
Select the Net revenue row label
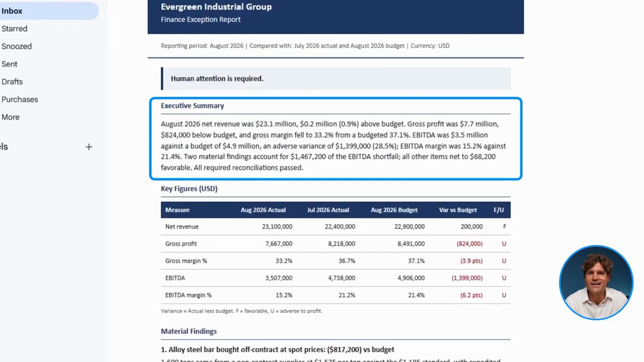click(x=182, y=227)
